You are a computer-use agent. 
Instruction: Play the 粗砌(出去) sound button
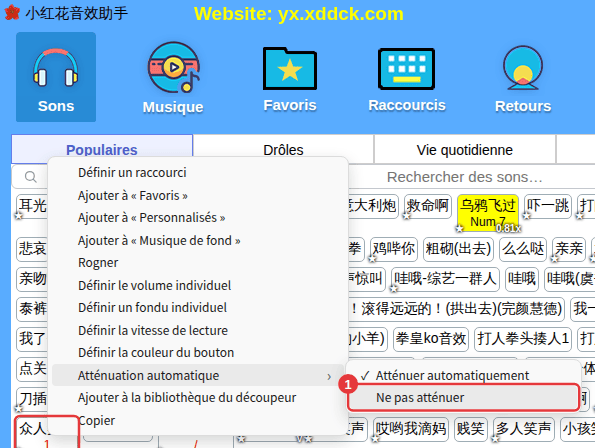tap(458, 249)
